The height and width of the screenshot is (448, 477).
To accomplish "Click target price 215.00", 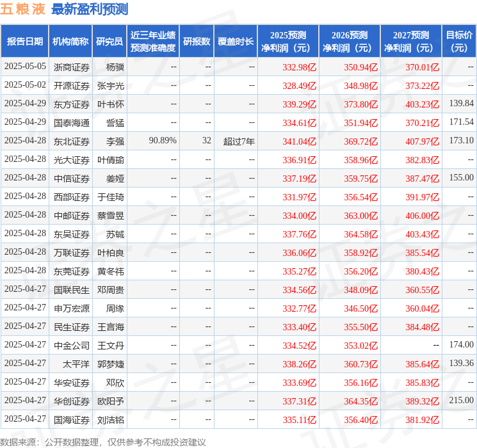I will point(462,400).
